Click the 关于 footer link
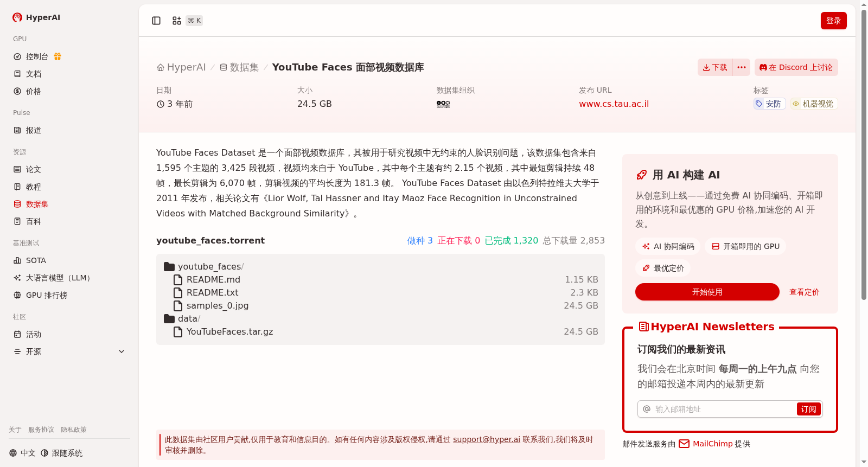 tap(15, 430)
